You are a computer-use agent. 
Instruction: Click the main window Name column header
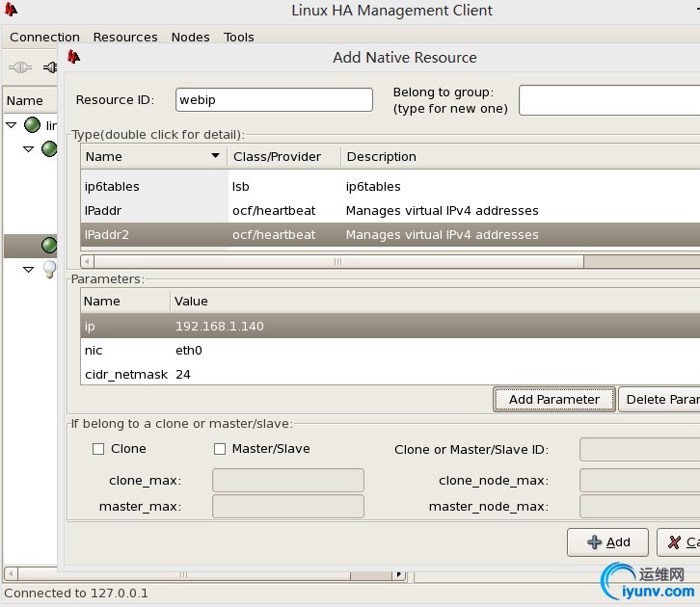click(30, 101)
